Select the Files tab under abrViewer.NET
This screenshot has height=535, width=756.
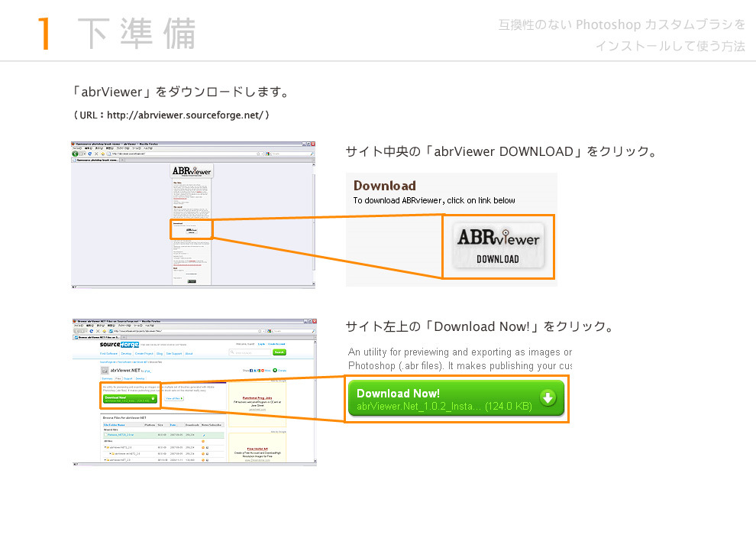pyautogui.click(x=118, y=378)
